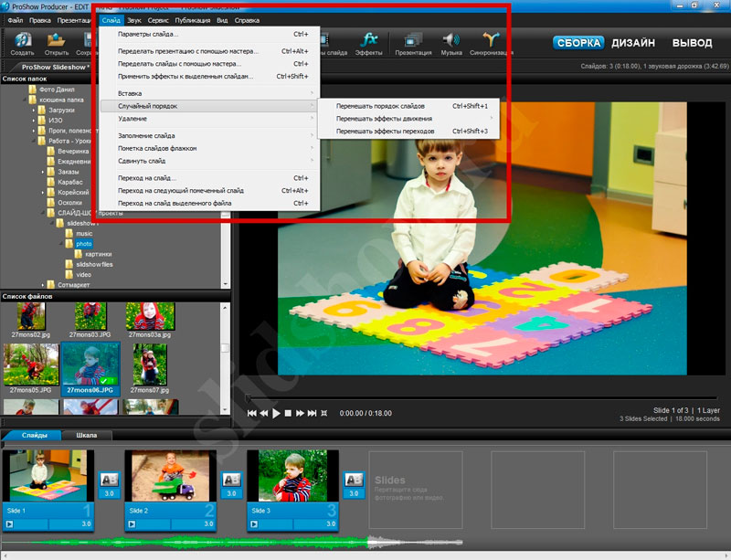Jump to last slide with skip-forward control
Image resolution: width=731 pixels, height=560 pixels.
pyautogui.click(x=312, y=413)
